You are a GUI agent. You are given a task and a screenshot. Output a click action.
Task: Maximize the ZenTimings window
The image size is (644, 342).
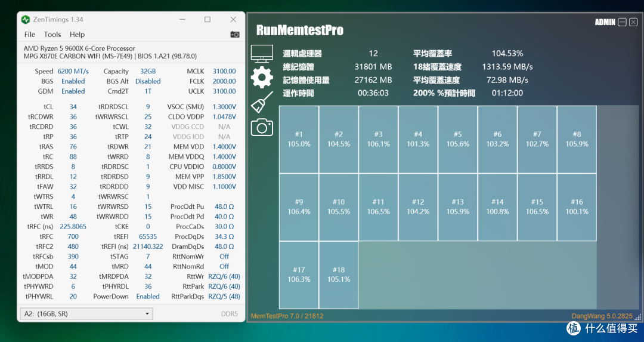[x=208, y=19]
